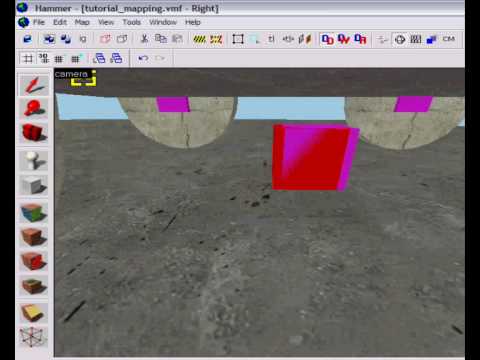Click the displacement 'DR' icon
The height and width of the screenshot is (360, 480).
point(360,39)
